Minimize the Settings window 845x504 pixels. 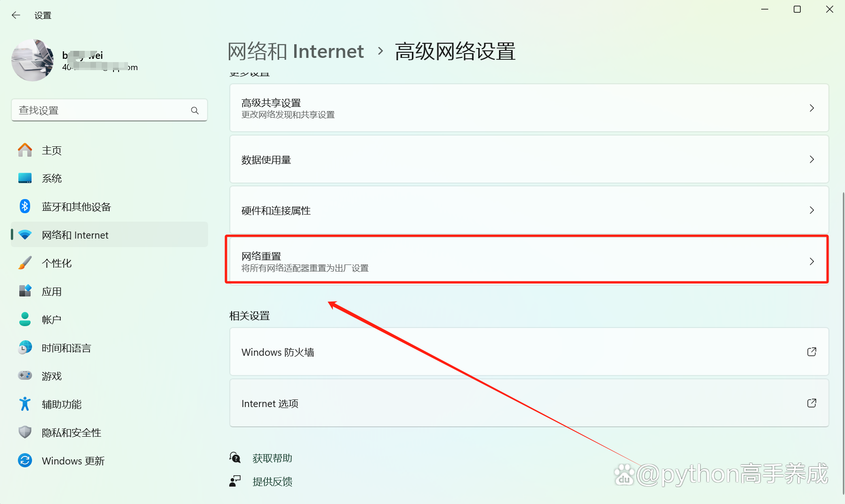[x=765, y=9]
